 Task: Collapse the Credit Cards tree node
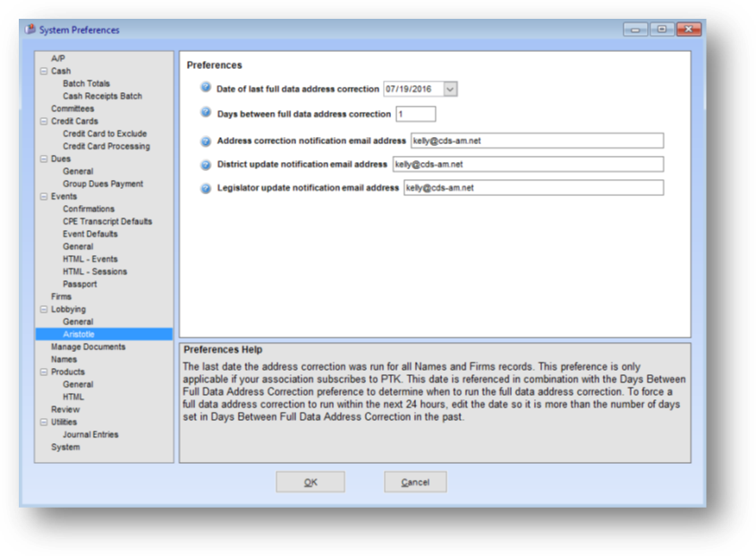[44, 121]
